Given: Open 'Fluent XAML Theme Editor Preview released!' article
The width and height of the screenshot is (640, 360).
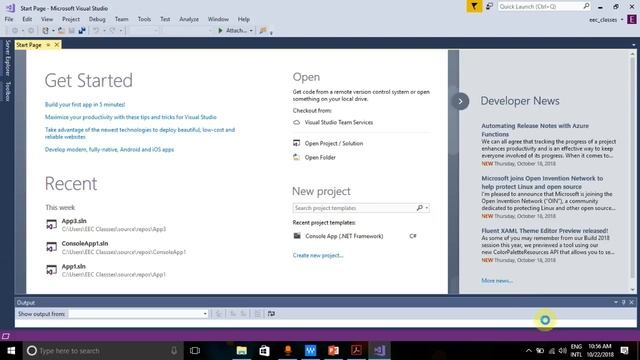Looking at the screenshot, I should [x=544, y=231].
